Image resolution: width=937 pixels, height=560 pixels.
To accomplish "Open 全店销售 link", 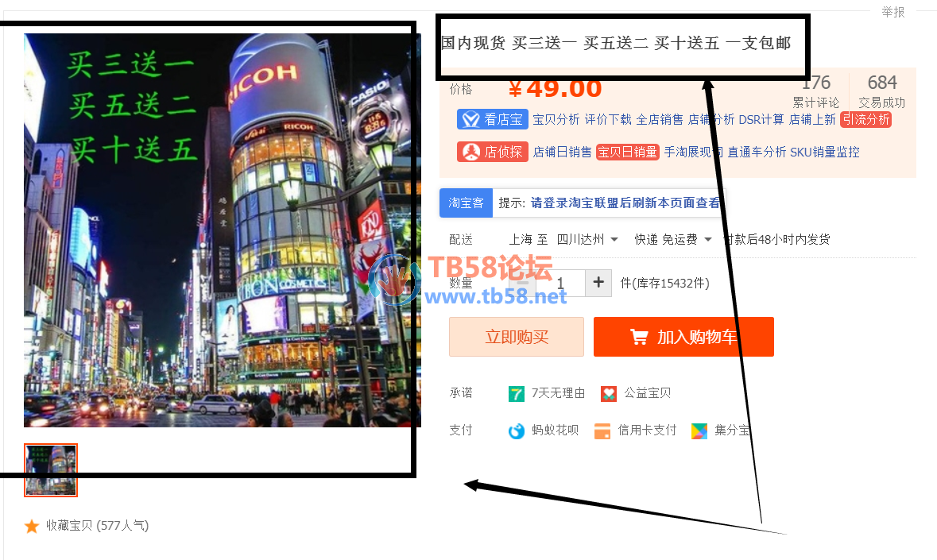I will click(x=660, y=119).
